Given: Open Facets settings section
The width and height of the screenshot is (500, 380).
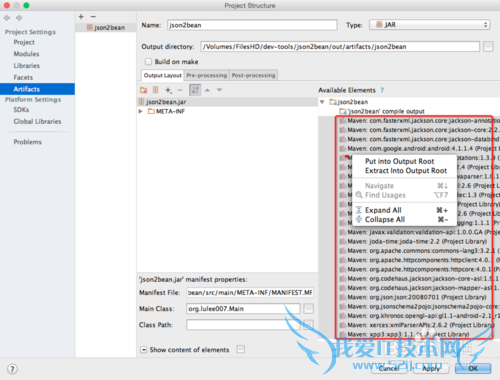Looking at the screenshot, I should pos(23,77).
